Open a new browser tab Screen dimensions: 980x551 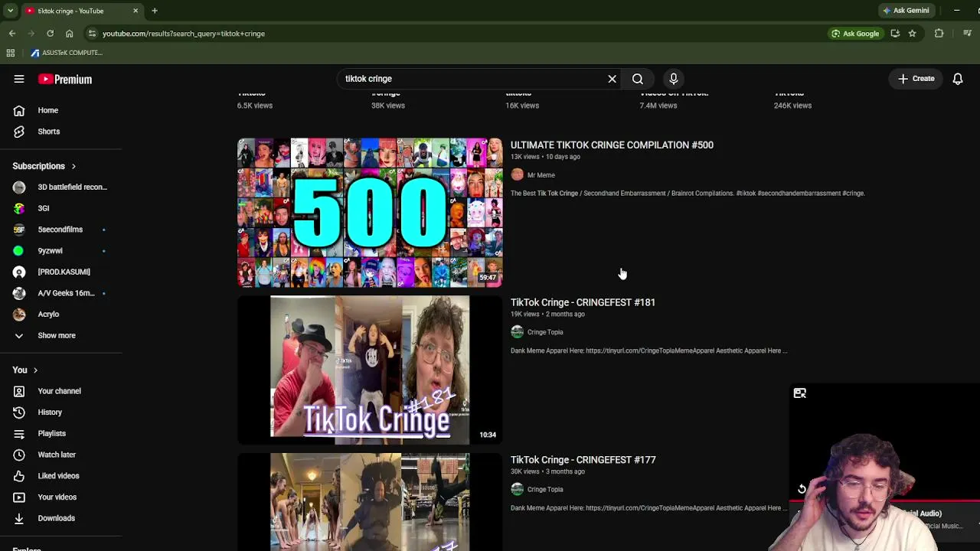coord(155,11)
